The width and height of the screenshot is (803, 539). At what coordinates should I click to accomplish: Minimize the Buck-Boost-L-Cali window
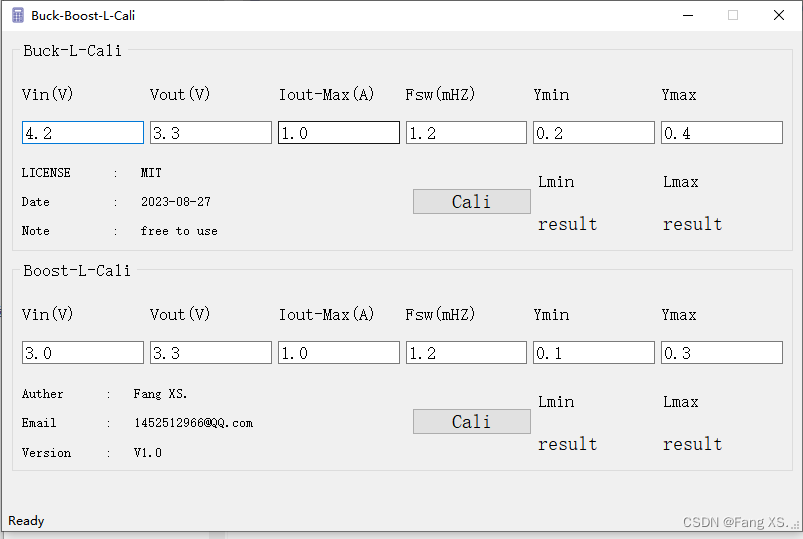tap(688, 15)
